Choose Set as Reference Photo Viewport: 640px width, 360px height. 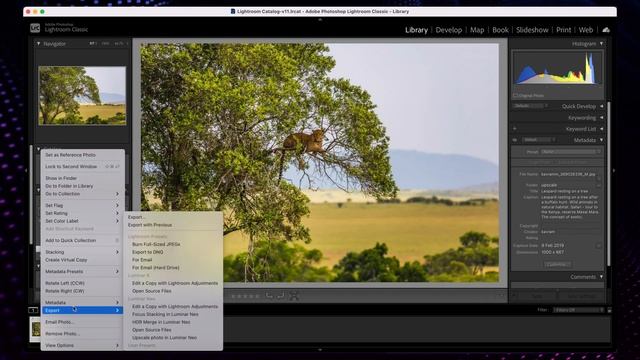(x=82, y=155)
